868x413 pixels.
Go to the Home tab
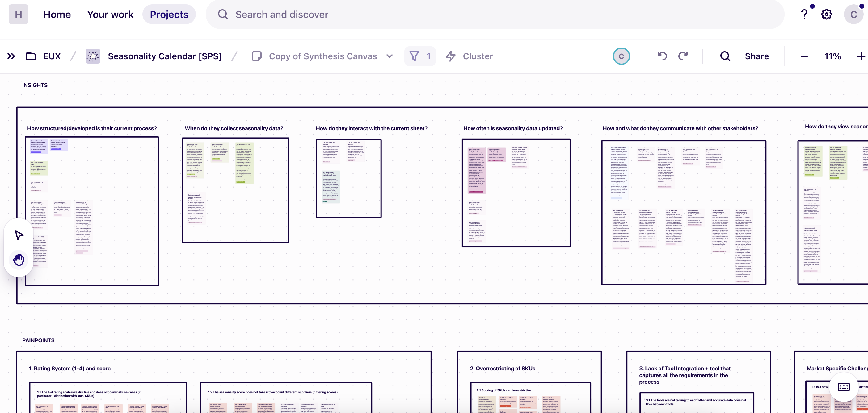(57, 14)
